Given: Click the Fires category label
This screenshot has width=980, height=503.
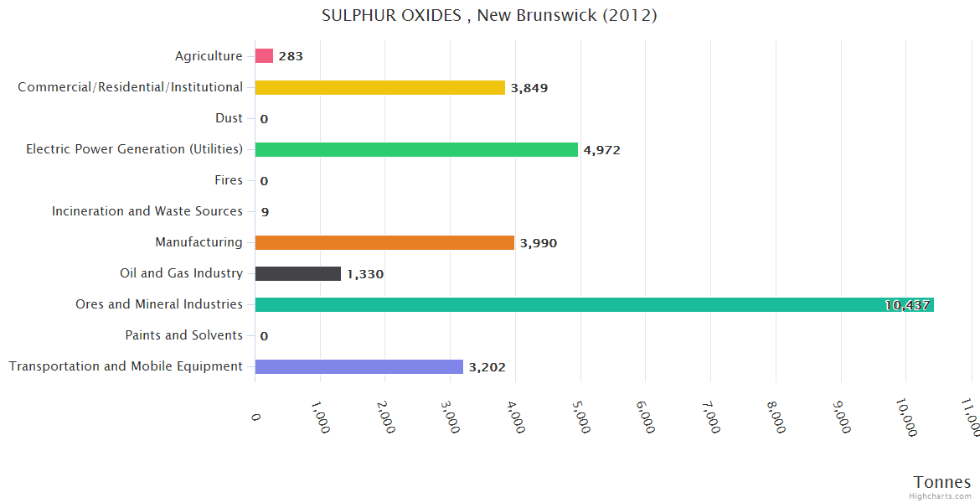Looking at the screenshot, I should (x=229, y=180).
